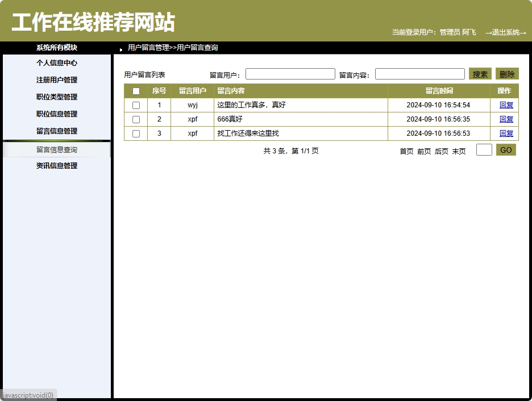
Task: Open 资讯信息管理 module
Action: point(58,165)
